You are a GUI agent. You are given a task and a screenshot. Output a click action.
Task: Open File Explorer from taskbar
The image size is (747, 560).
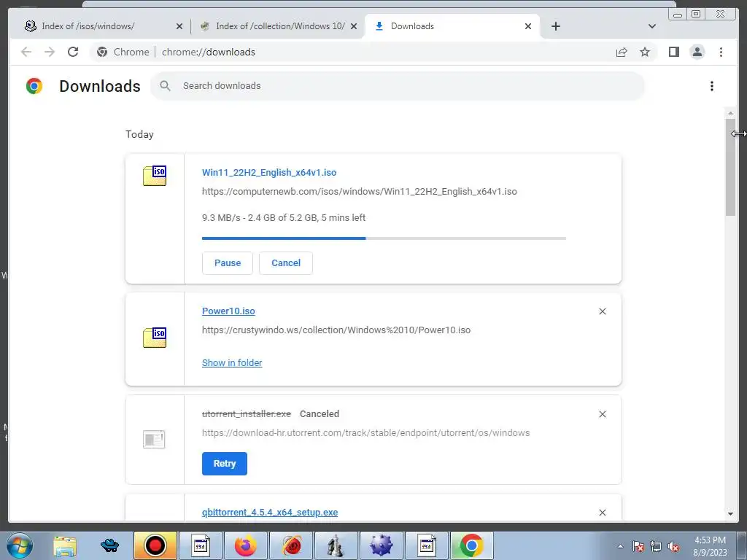65,545
